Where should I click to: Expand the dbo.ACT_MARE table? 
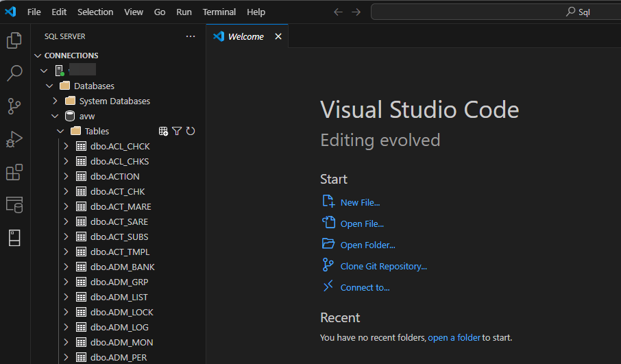coord(66,206)
